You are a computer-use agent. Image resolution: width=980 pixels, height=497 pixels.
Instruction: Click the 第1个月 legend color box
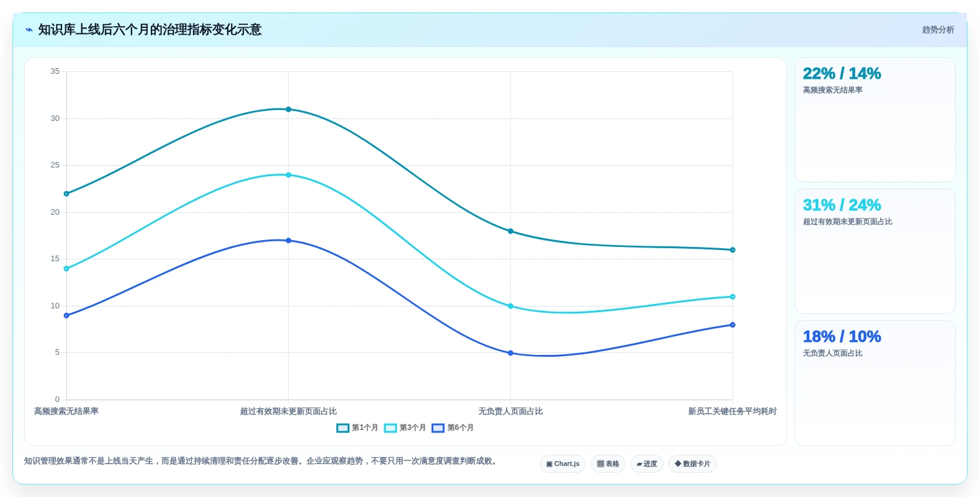coord(343,428)
